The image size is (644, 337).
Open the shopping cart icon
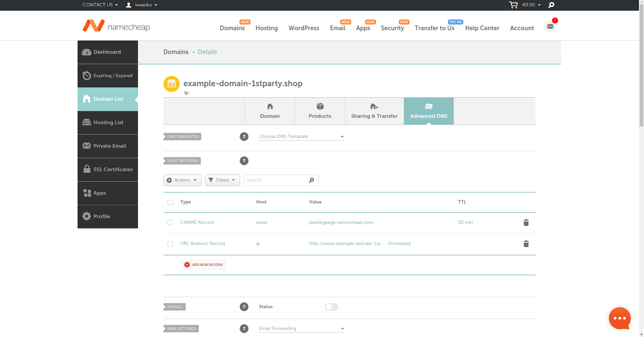click(x=513, y=5)
